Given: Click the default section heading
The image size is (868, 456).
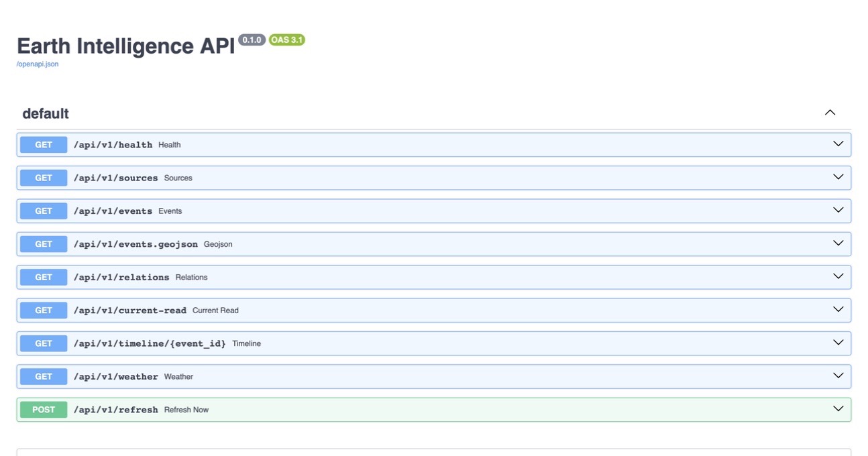Looking at the screenshot, I should coord(46,113).
